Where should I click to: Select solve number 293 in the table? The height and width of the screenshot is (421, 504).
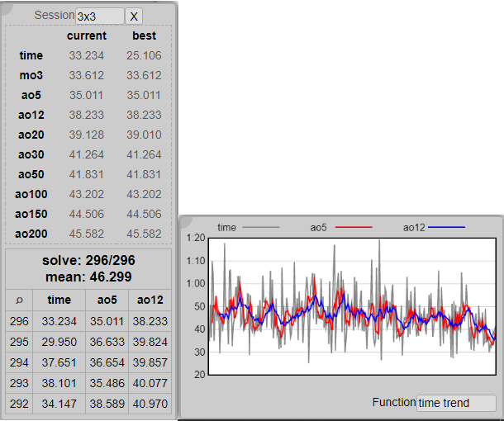pyautogui.click(x=19, y=383)
